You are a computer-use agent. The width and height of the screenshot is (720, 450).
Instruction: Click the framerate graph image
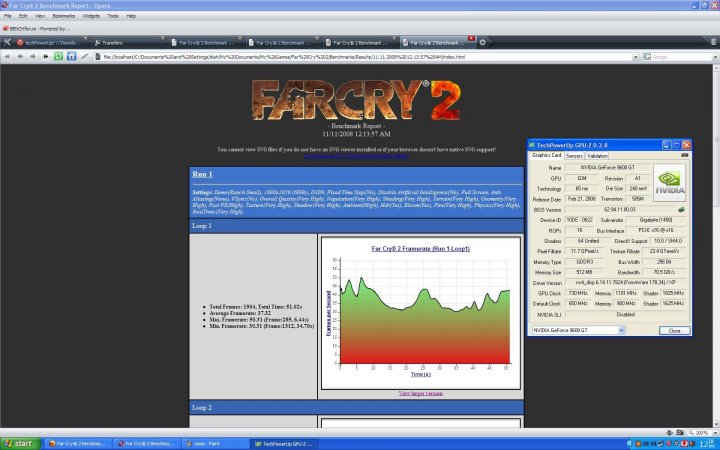coord(421,313)
